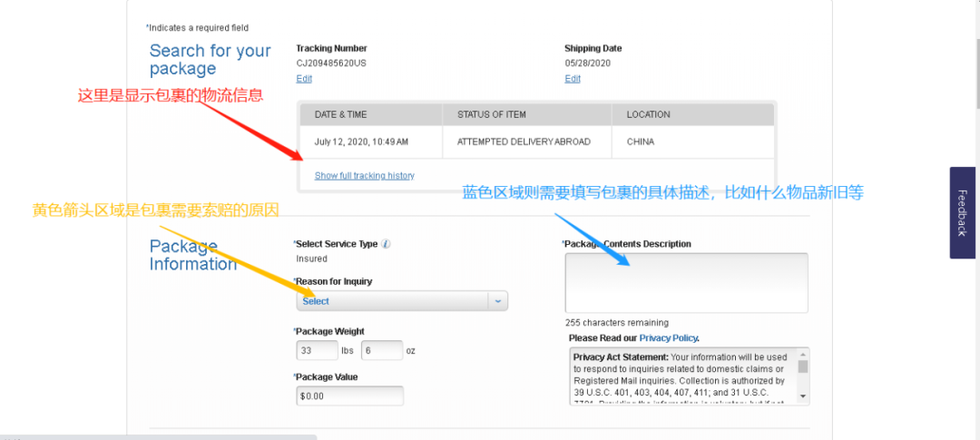
Task: Open Show full tracking history link
Action: pyautogui.click(x=365, y=176)
